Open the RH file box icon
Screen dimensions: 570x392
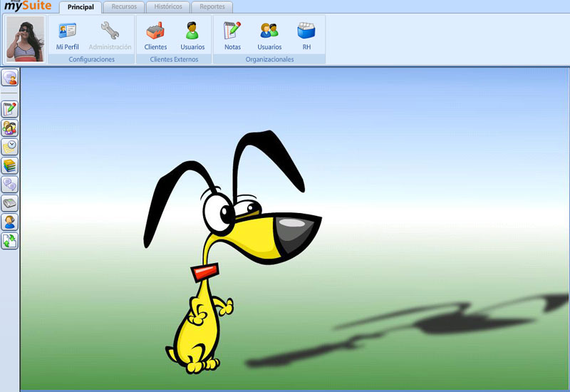coord(306,36)
